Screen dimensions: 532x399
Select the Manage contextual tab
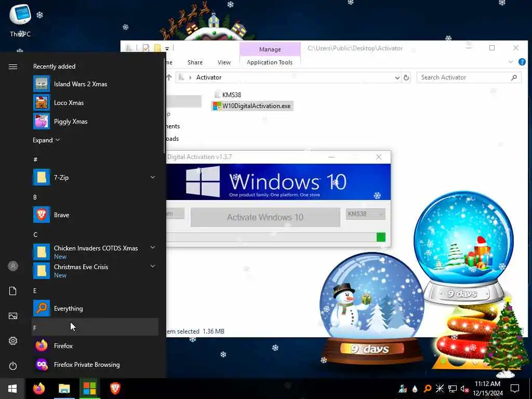pyautogui.click(x=270, y=49)
